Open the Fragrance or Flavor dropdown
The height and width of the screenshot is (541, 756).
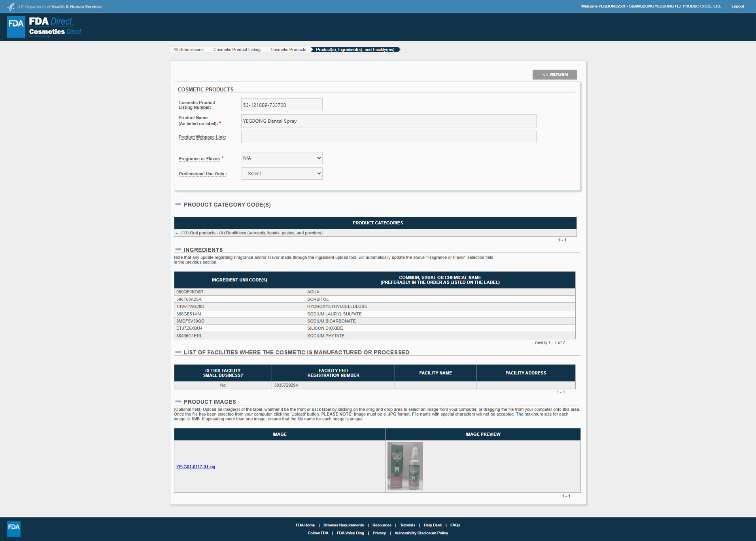282,158
